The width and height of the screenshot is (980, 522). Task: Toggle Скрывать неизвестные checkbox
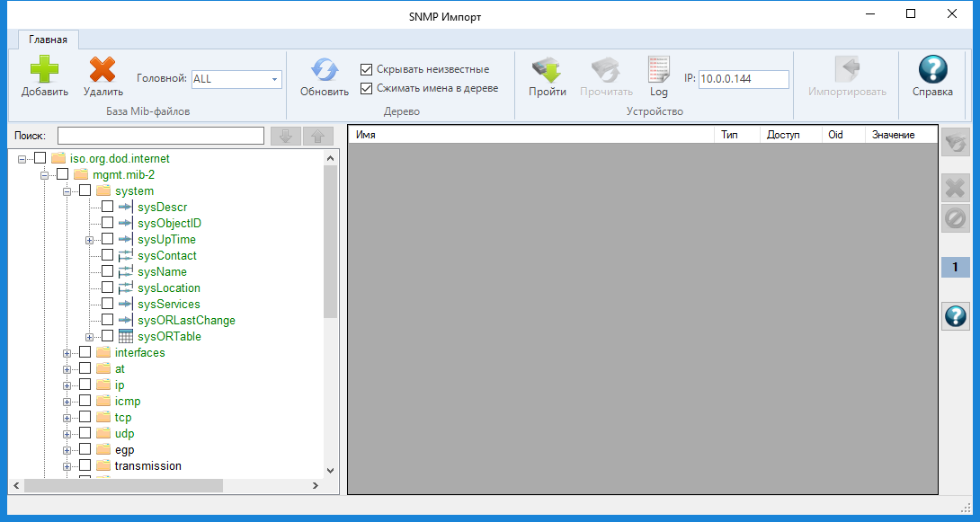point(367,69)
